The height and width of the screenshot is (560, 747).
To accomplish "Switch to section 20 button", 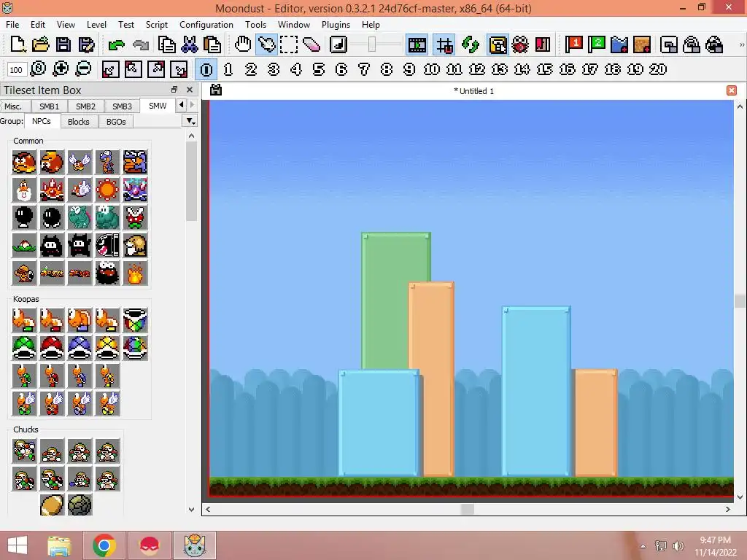I will [x=658, y=69].
